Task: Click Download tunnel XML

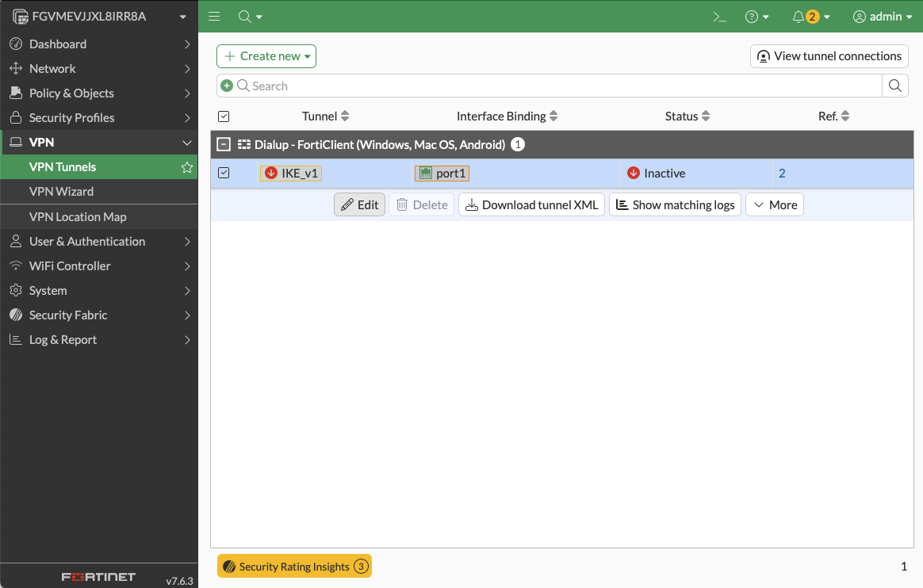Action: [531, 204]
